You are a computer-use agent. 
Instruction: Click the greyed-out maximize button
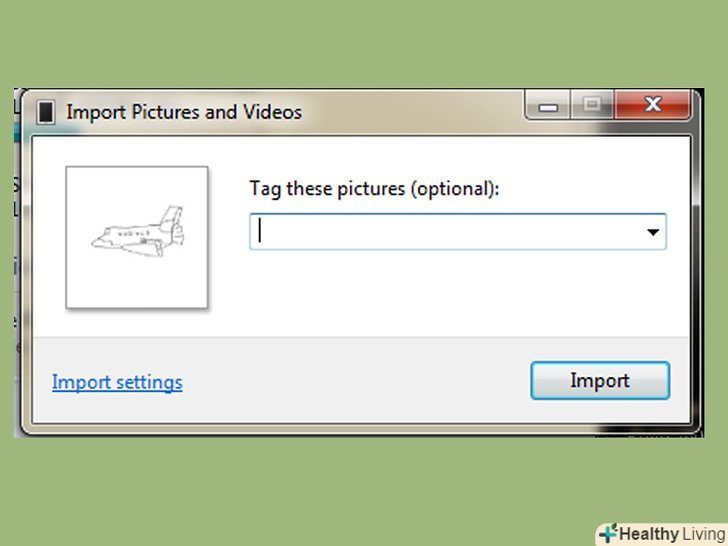pyautogui.click(x=591, y=105)
